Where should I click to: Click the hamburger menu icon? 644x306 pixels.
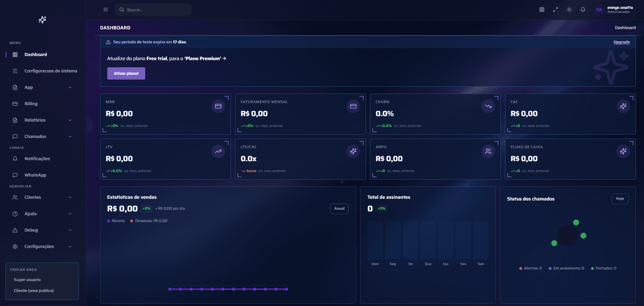click(x=106, y=10)
